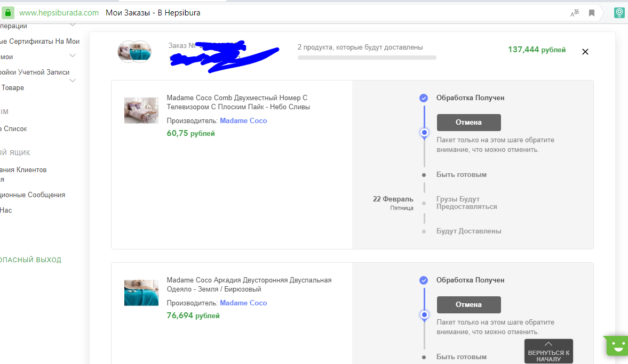
Task: Click the green secure padlock icon
Action: click(7, 13)
